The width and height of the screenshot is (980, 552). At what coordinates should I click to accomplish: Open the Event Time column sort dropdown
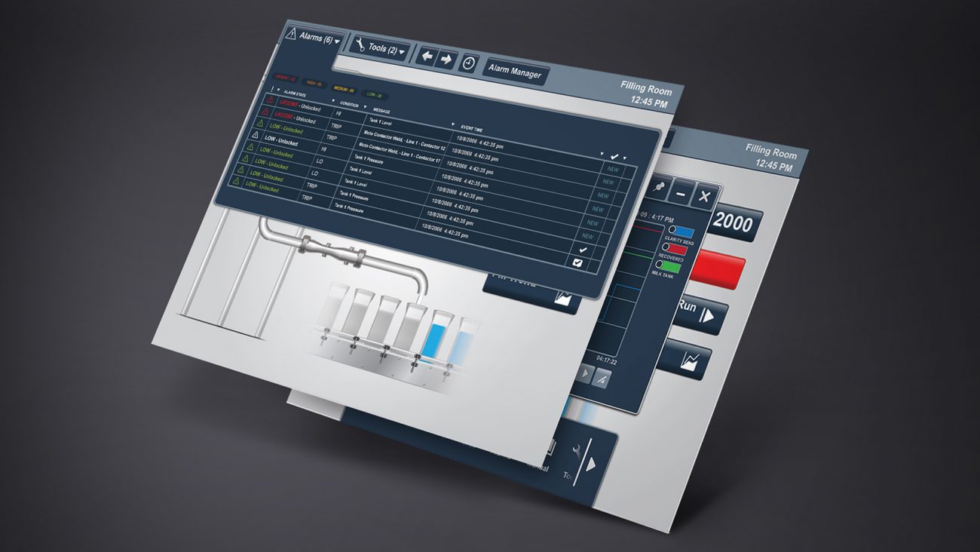[x=454, y=125]
